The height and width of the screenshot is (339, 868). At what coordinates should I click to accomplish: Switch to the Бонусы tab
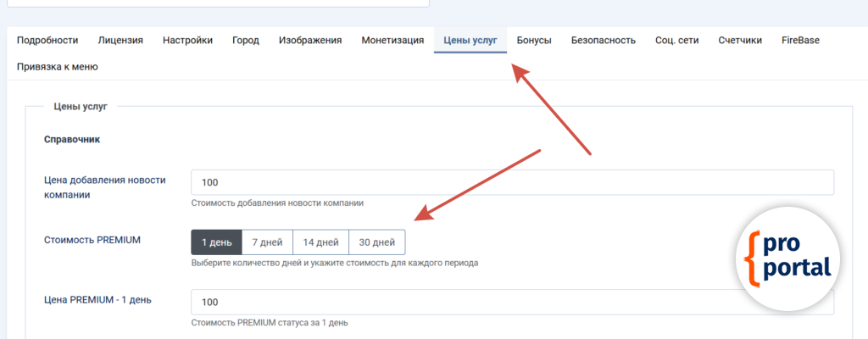[x=534, y=40]
